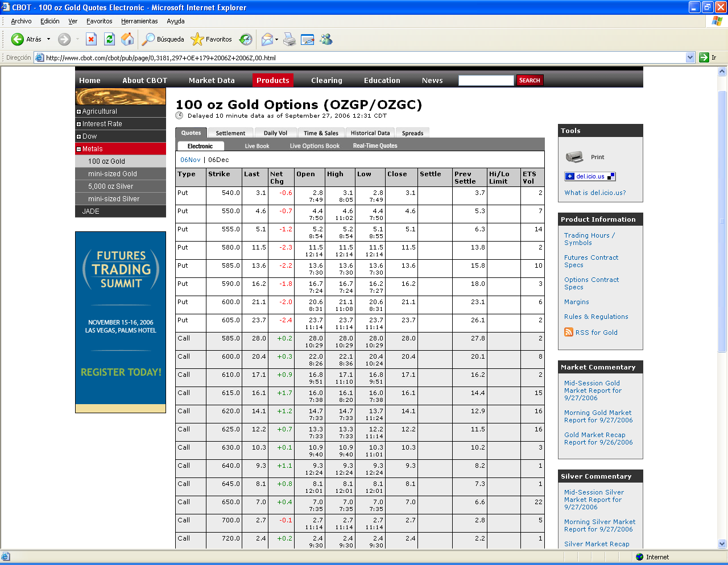Open the RSS for Gold link
Screen dimensions: 728x565
[596, 333]
